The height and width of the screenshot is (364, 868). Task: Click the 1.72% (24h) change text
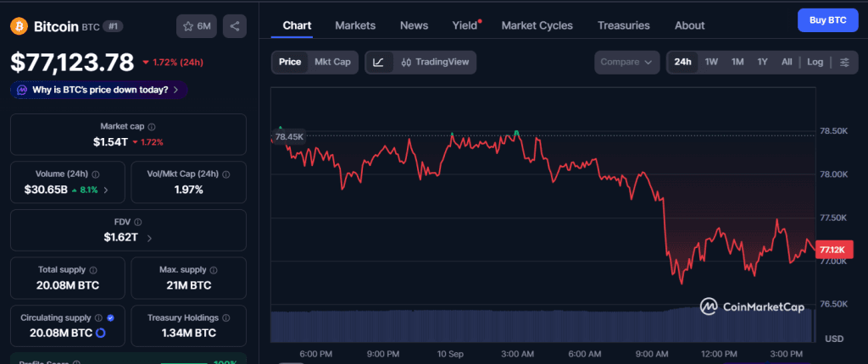(176, 62)
